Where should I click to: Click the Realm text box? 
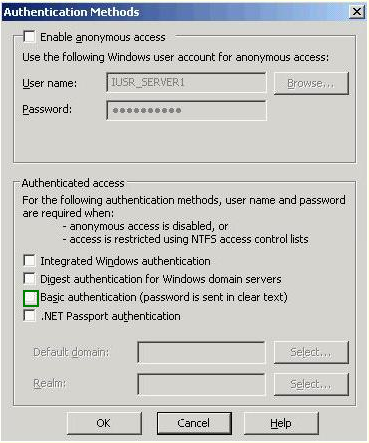(201, 384)
